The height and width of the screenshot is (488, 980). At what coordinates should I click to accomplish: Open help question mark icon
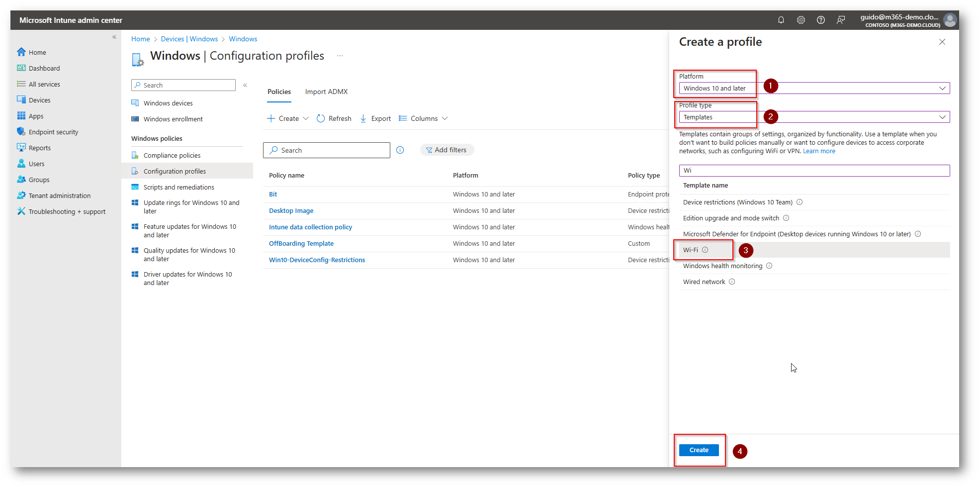point(821,20)
